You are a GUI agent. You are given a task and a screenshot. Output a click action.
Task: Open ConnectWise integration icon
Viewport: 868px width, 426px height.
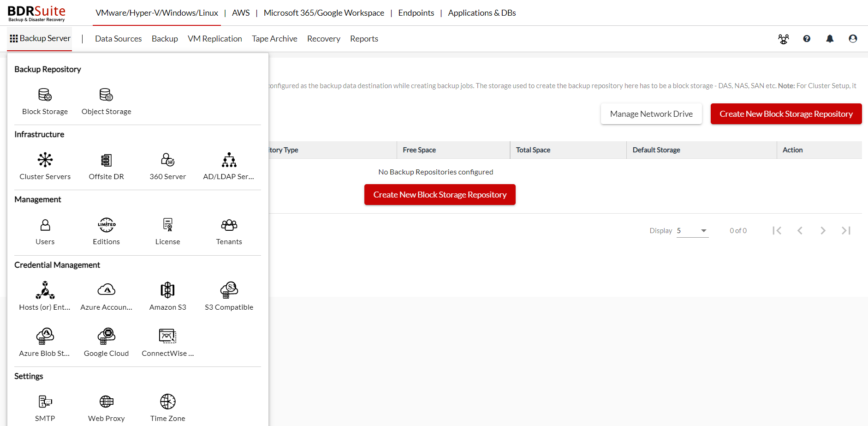[167, 336]
